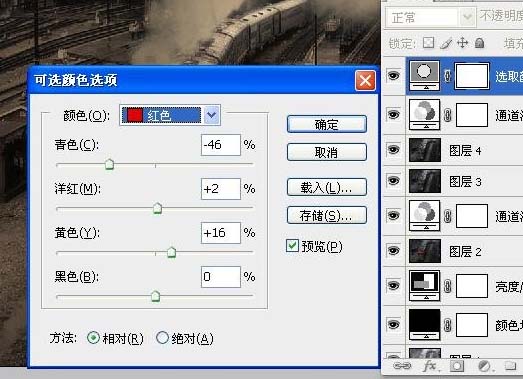This screenshot has width=523, height=379.
Task: Click the 图层 2 layer thumbnail
Action: [425, 251]
